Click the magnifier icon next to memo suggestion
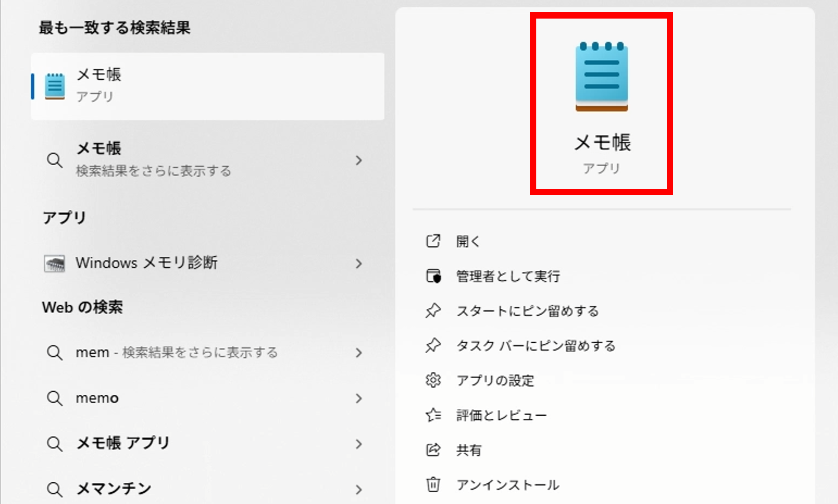838x504 pixels. 55,398
